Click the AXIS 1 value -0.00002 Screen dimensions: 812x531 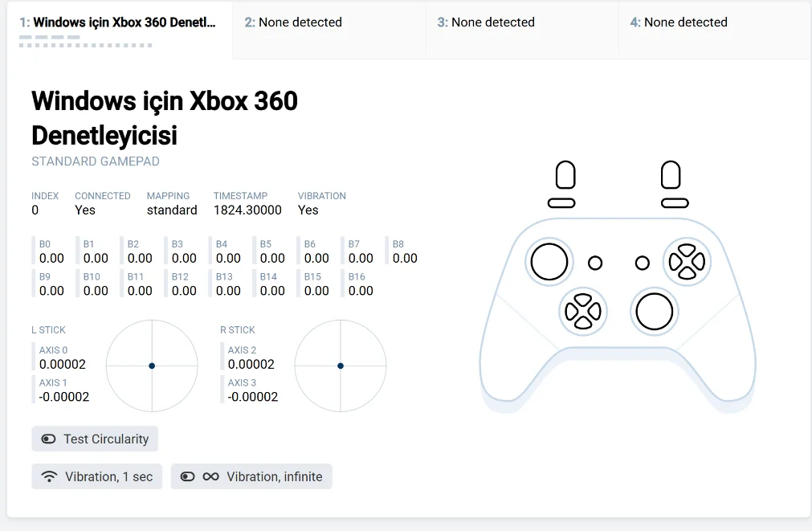click(64, 397)
